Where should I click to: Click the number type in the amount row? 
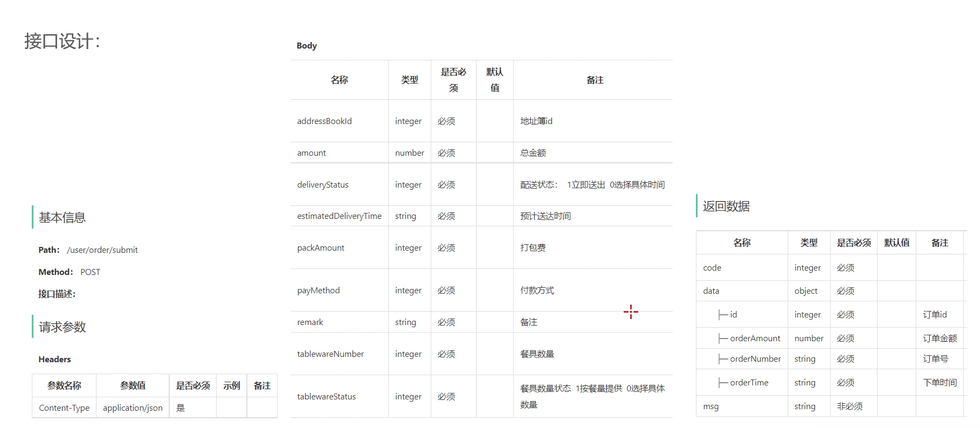pos(410,153)
